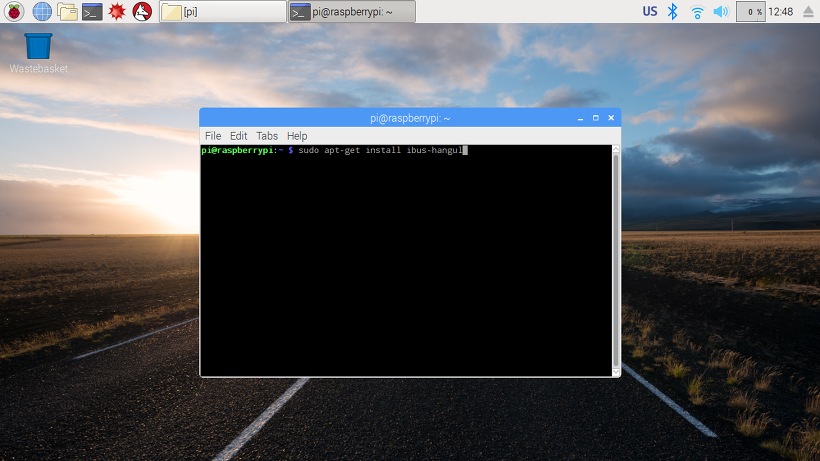
Task: Click the CPU usage monitor
Action: pyautogui.click(x=751, y=11)
